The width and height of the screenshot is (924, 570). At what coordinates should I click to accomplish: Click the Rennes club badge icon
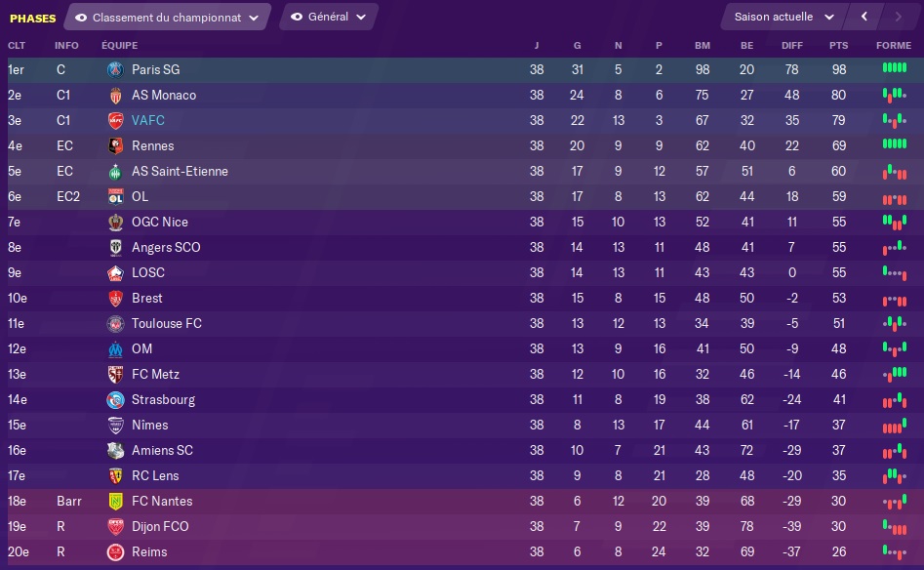[x=115, y=146]
